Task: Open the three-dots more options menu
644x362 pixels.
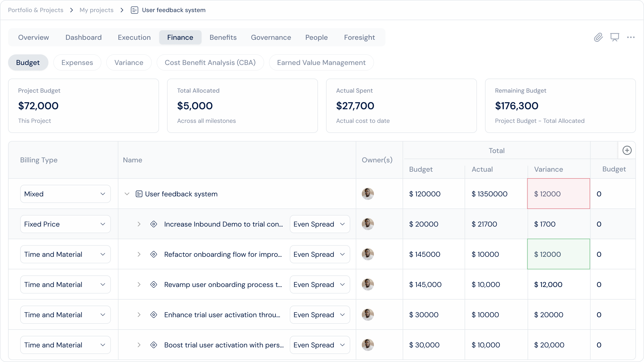Action: (x=631, y=37)
